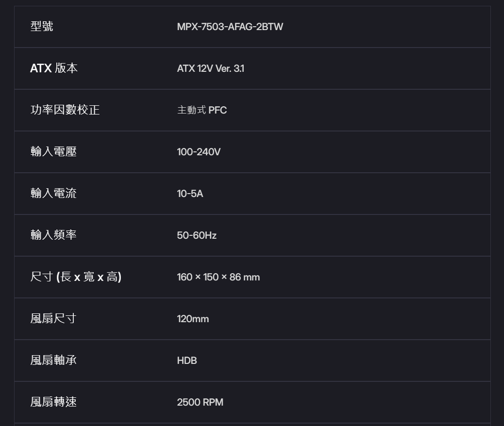Click the ATX 12V Ver. 3.1 value
Image resolution: width=504 pixels, height=426 pixels.
pyautogui.click(x=211, y=68)
